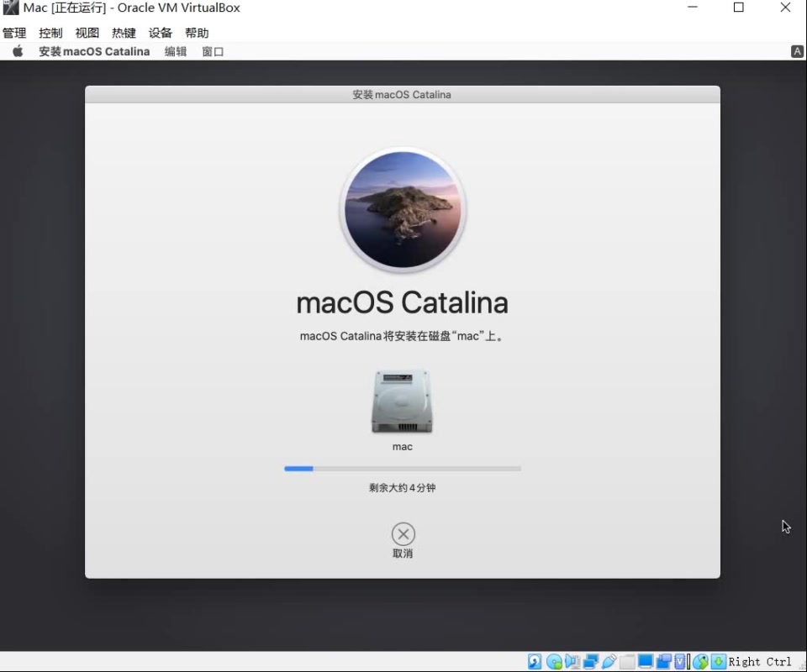Open the audio status indicator
Viewport: 807px width, 672px height.
572,661
